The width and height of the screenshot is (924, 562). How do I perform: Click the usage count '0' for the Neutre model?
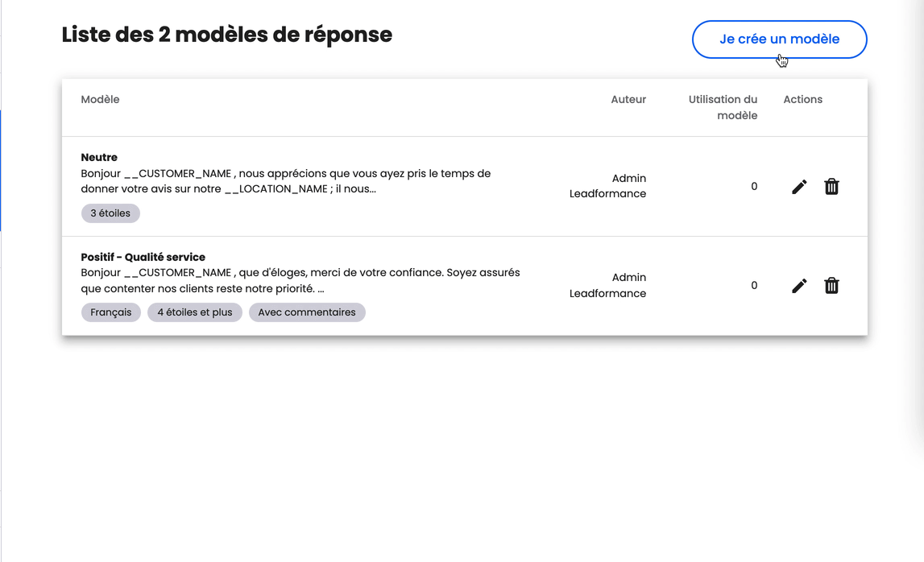[x=754, y=186]
